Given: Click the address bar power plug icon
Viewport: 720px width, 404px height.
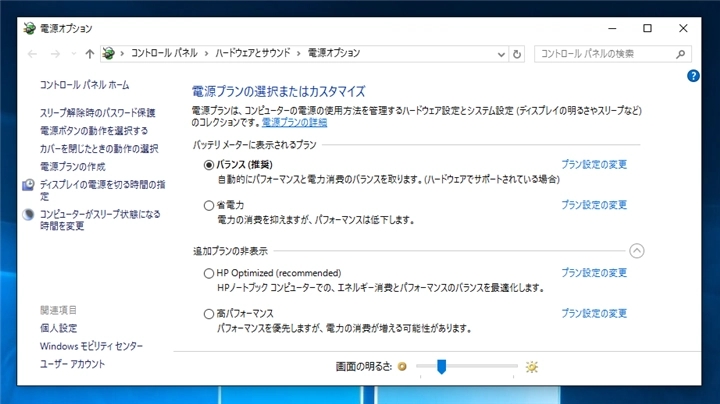Looking at the screenshot, I should tap(108, 53).
